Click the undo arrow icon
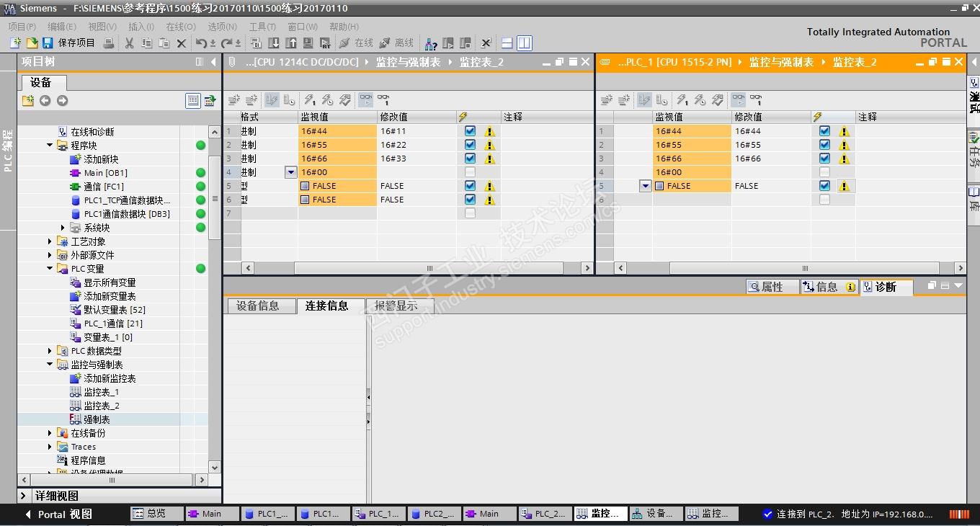The image size is (980, 526). coord(202,43)
